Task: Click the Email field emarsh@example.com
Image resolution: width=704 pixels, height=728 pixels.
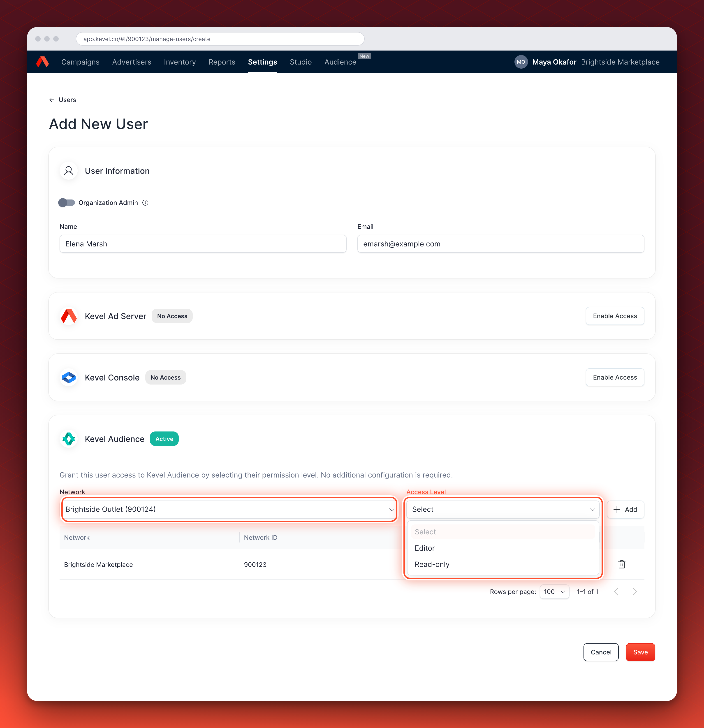Action: [x=500, y=244]
